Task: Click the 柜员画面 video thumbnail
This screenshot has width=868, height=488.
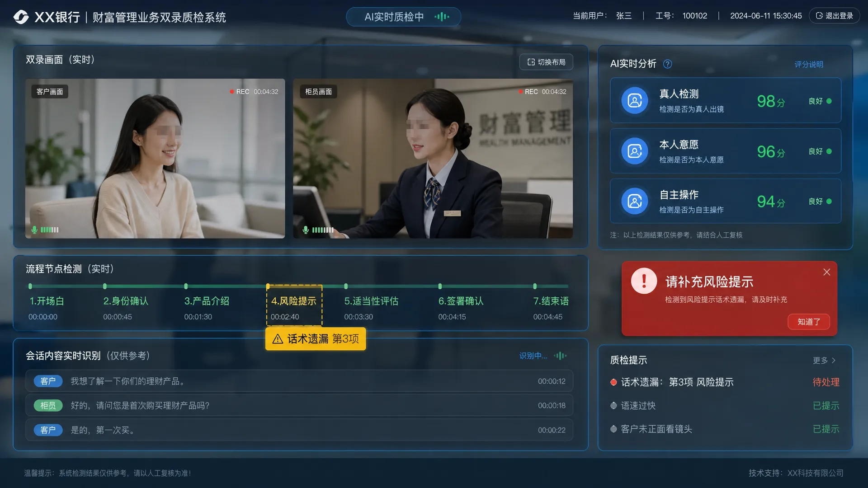Action: [x=433, y=159]
